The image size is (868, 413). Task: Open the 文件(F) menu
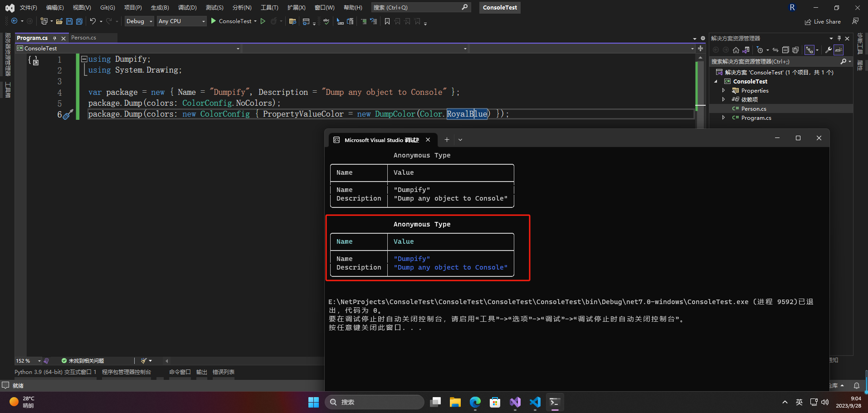coord(29,8)
